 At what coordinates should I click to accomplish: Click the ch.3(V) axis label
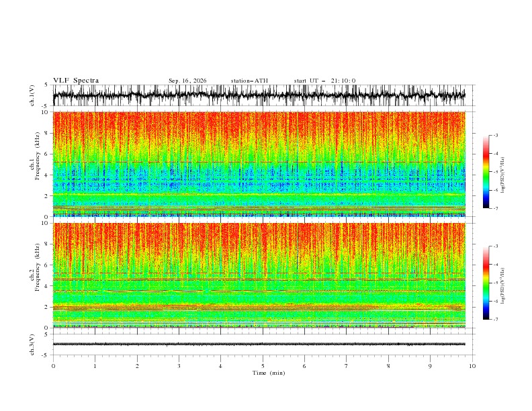click(x=32, y=345)
